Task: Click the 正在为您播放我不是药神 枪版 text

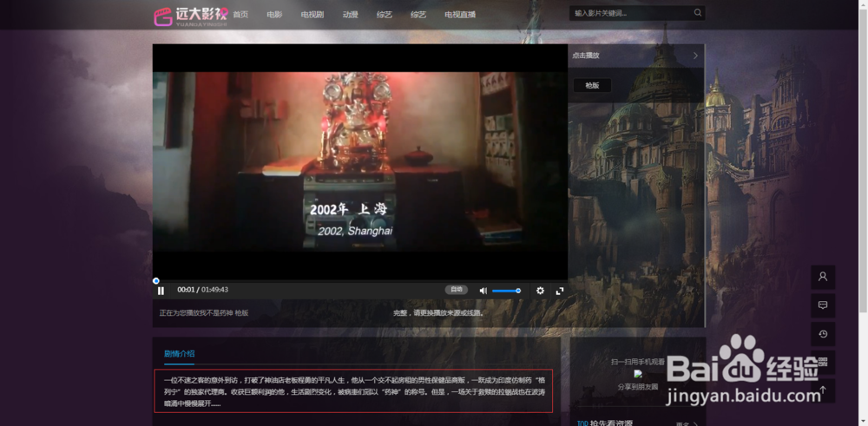Action: [204, 312]
